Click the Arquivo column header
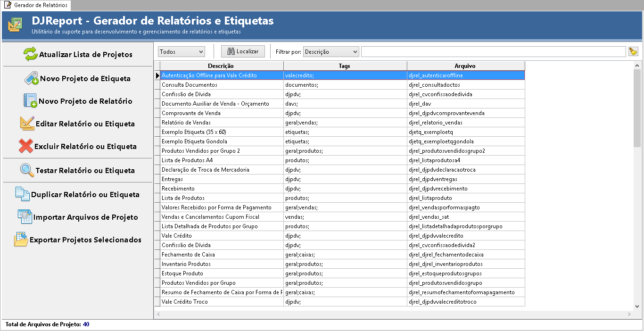The image size is (644, 331). (465, 66)
